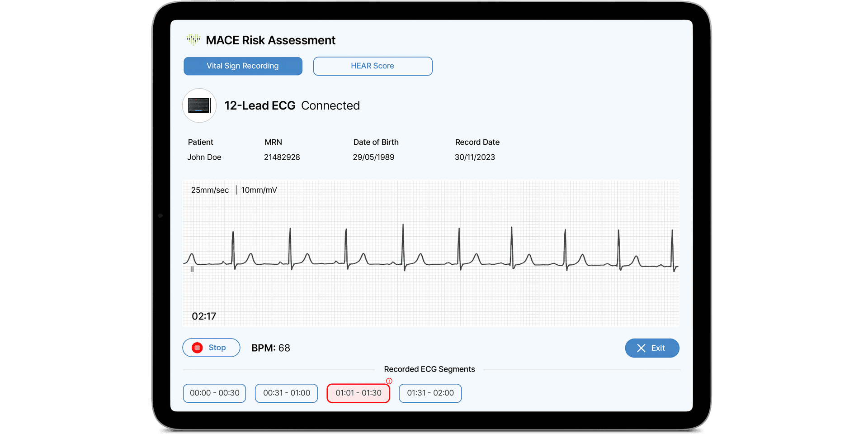Switch to the Vital Sign Recording tab
Screen dimensions: 868x434
click(x=243, y=66)
